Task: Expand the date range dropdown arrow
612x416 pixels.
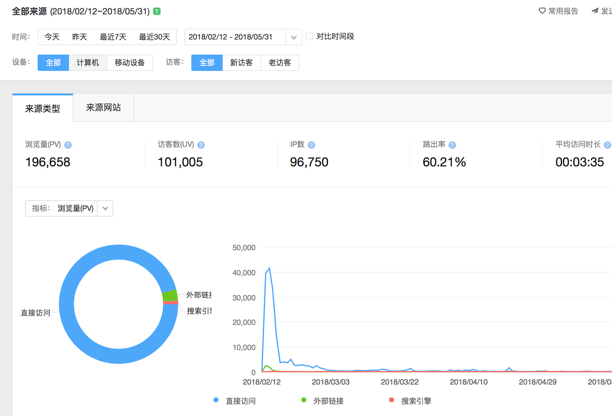Action: [x=294, y=37]
